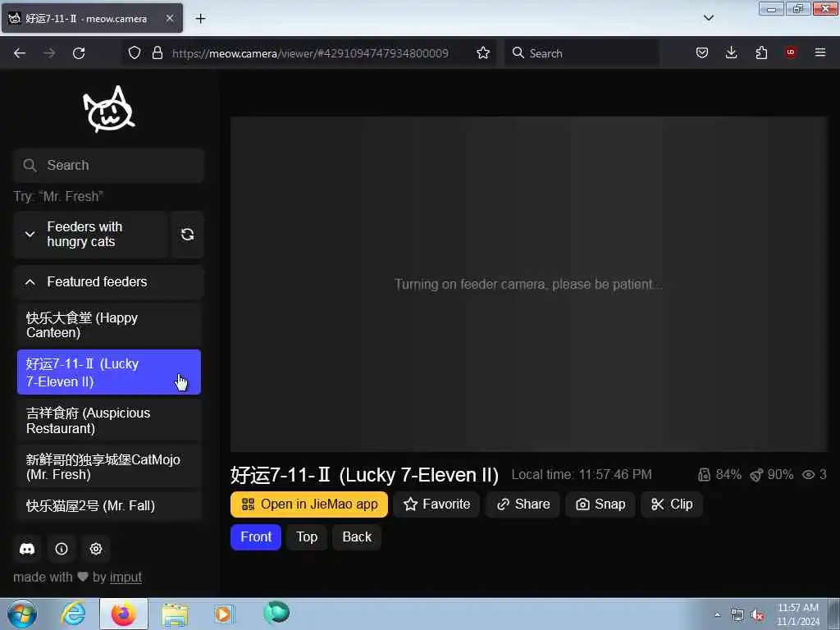
Task: Open the settings gear in sidebar
Action: pos(96,549)
